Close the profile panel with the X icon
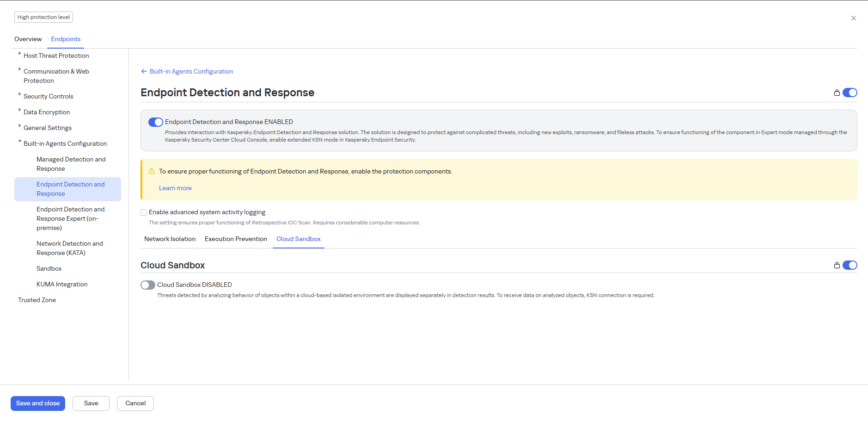The width and height of the screenshot is (868, 422). (x=854, y=18)
